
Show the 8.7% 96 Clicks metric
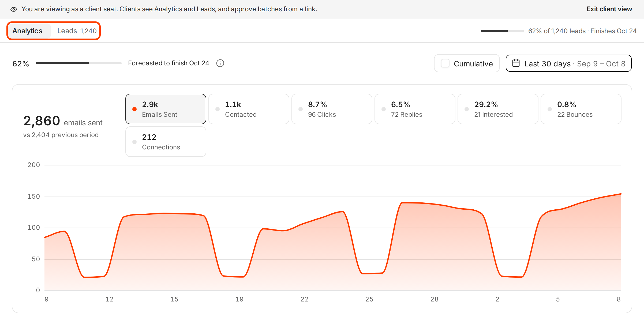point(332,109)
